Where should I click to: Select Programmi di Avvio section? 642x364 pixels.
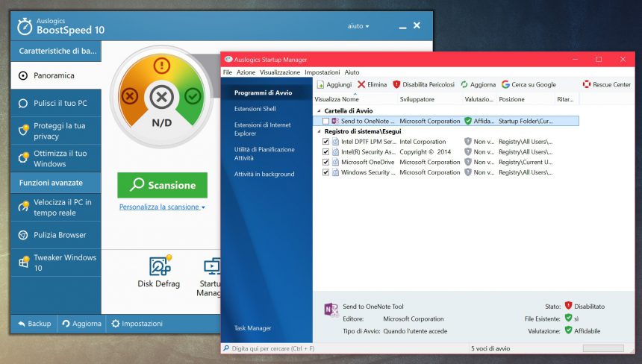tap(267, 92)
